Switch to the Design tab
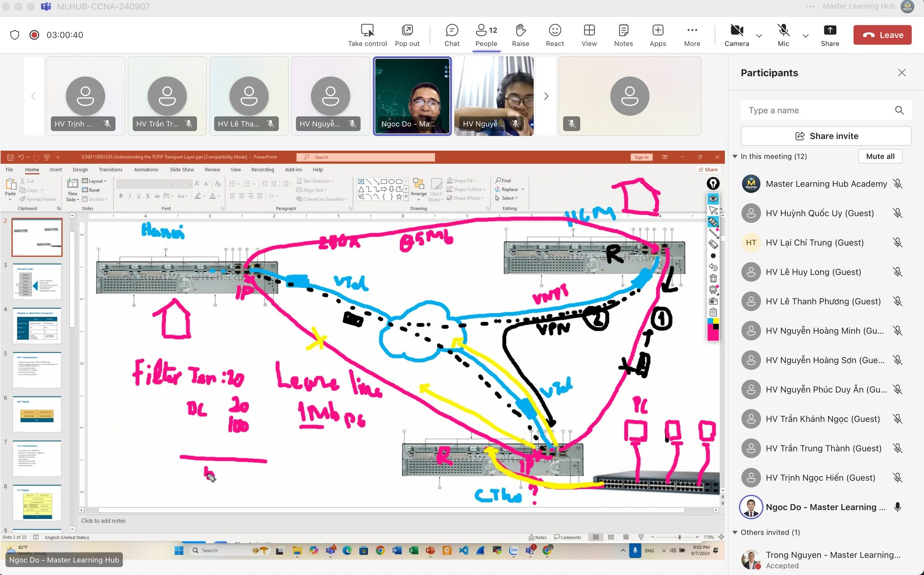Viewport: 924px width, 575px height. (80, 170)
